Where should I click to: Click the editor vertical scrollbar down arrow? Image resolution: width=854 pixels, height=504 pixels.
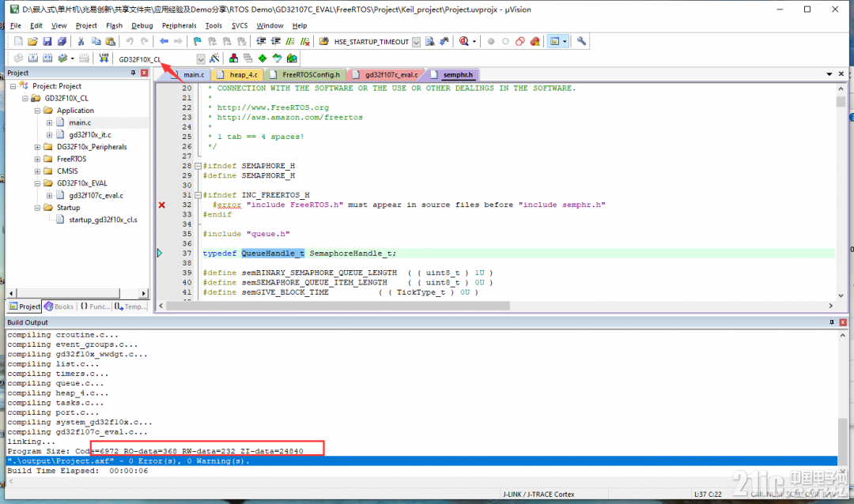pyautogui.click(x=841, y=295)
